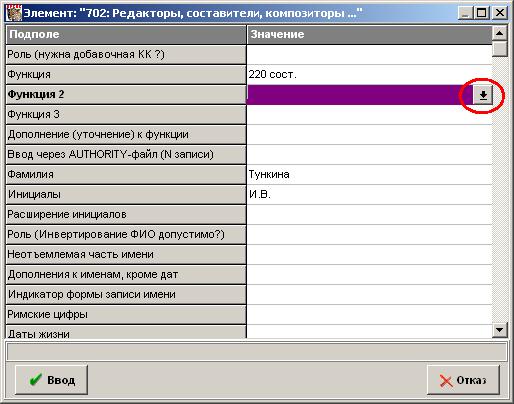The width and height of the screenshot is (514, 404).
Task: Select the Фамилия value 'Тункина'
Action: [x=369, y=174]
